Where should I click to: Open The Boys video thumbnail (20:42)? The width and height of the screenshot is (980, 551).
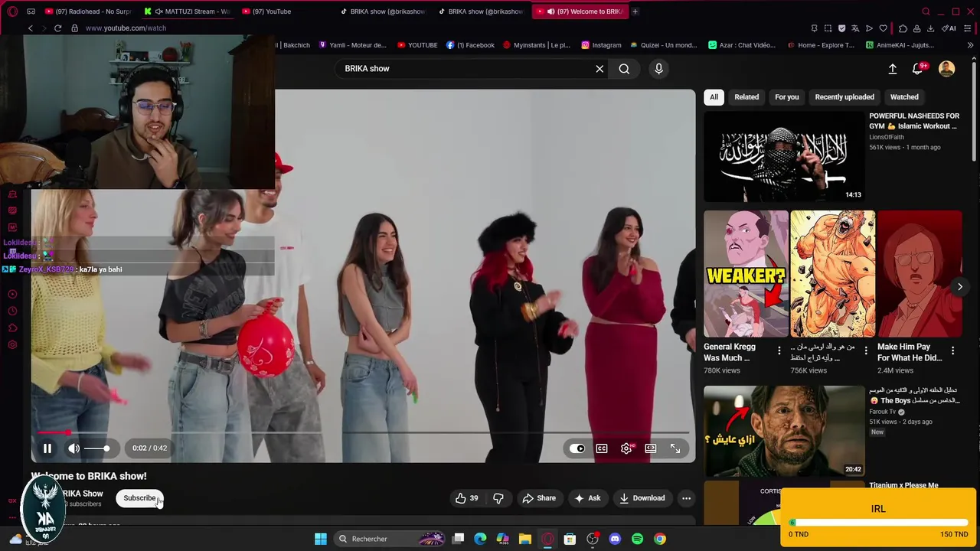pyautogui.click(x=784, y=431)
